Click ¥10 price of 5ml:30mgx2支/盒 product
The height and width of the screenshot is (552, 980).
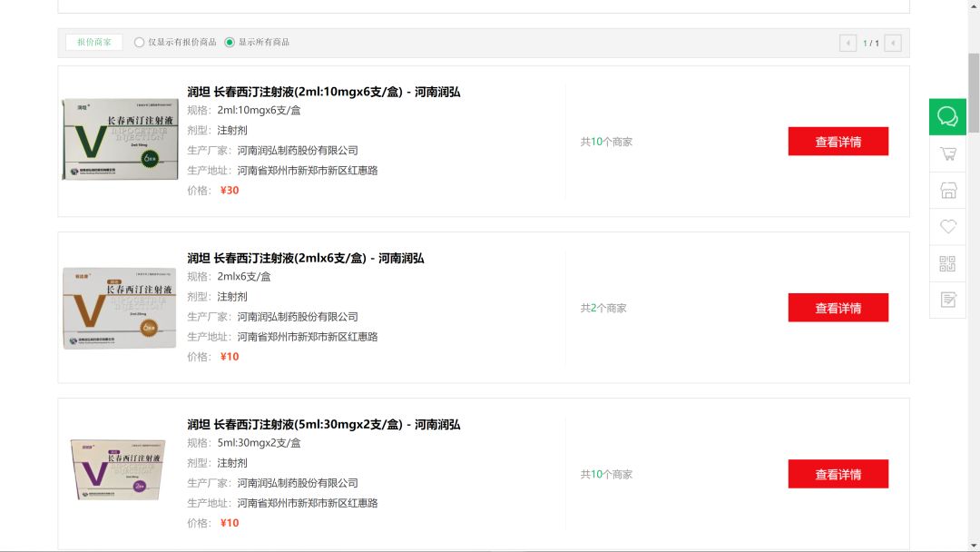230,523
